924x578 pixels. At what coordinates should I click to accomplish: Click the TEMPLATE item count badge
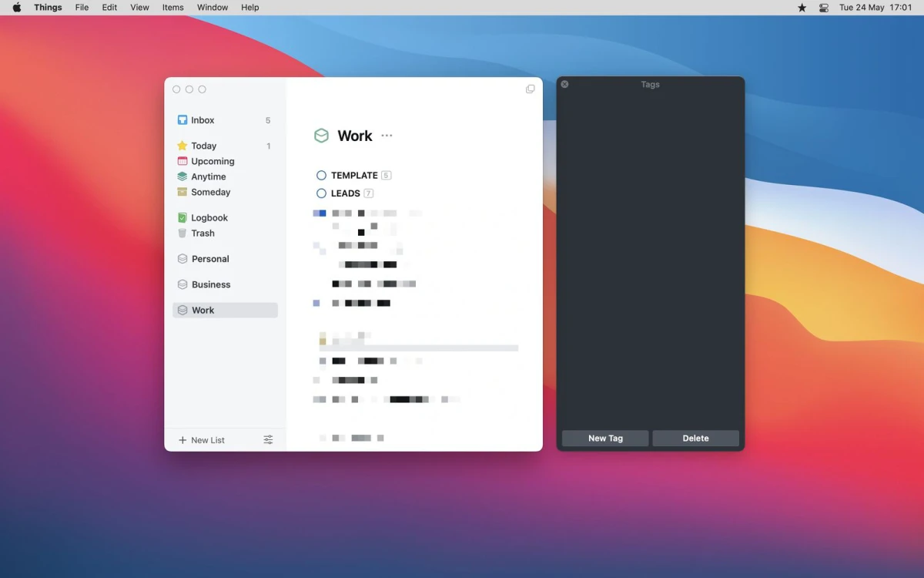click(x=386, y=175)
